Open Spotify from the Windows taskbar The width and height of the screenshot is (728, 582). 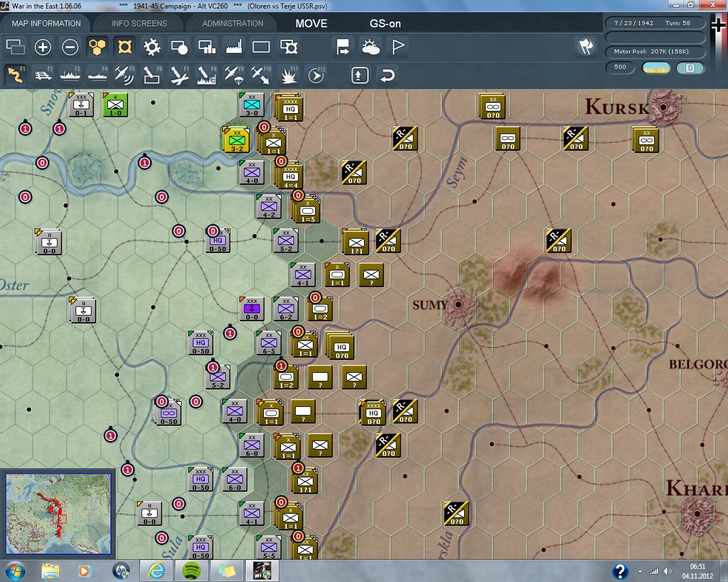tap(192, 570)
